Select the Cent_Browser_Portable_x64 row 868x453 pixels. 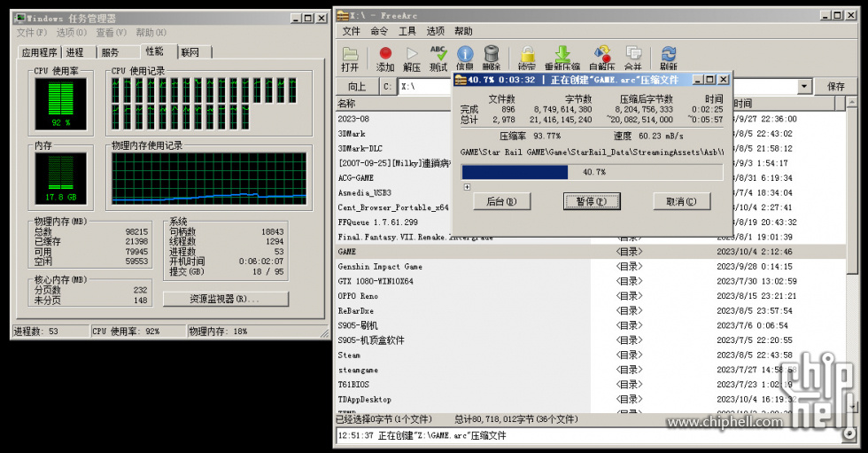point(393,207)
